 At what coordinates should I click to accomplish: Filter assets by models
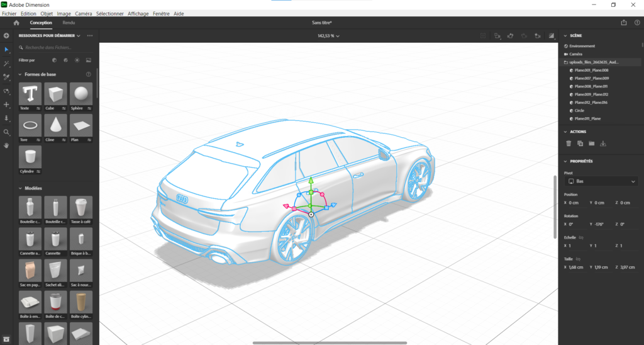[x=54, y=60]
